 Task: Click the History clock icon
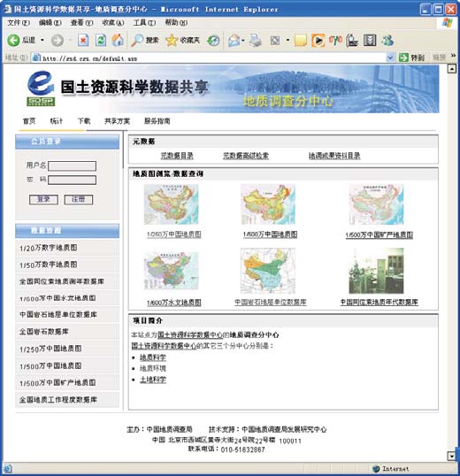pyautogui.click(x=213, y=41)
